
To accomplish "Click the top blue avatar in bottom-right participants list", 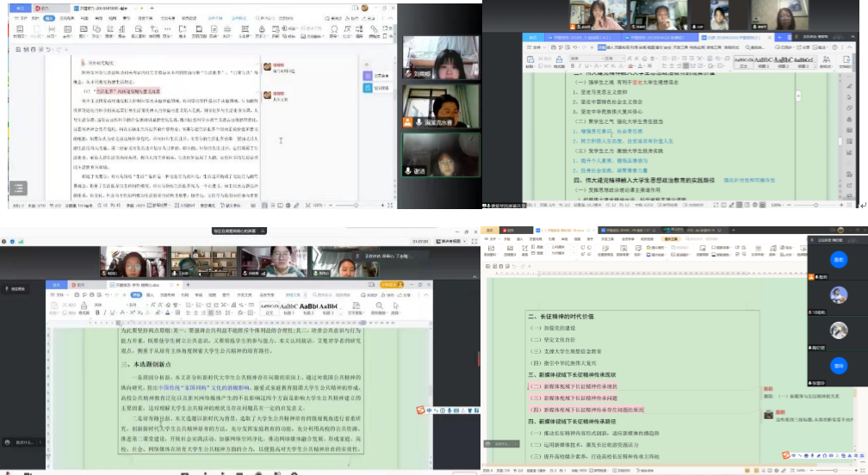I will tap(839, 260).
